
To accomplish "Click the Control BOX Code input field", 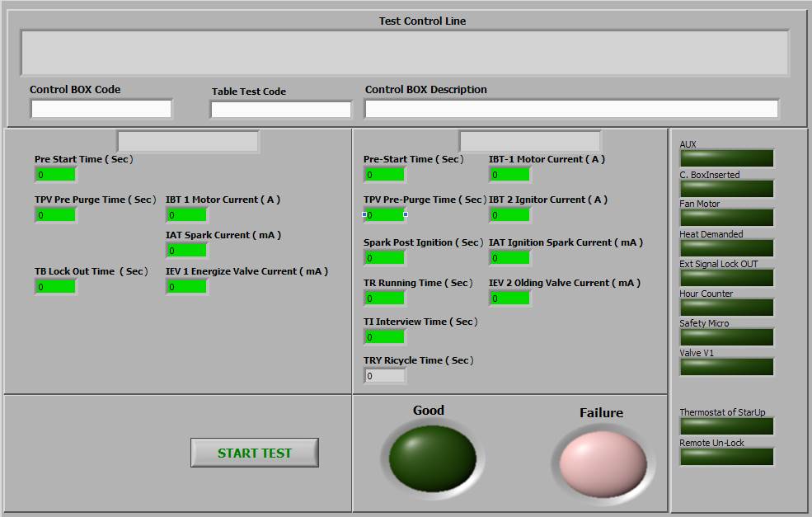I will [x=101, y=109].
